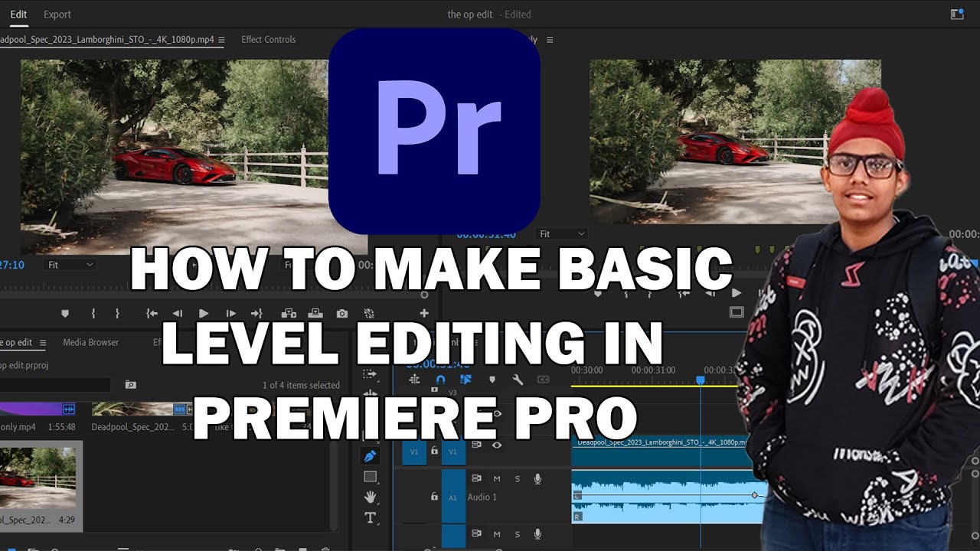This screenshot has height=551, width=980.
Task: Mute the Audio 1 track
Action: pos(497,479)
